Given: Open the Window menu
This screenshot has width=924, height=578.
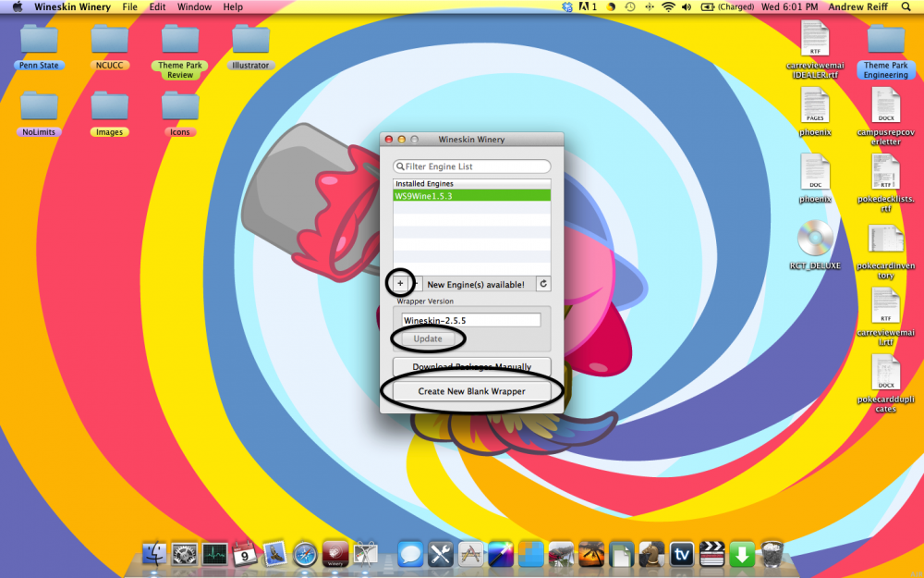Looking at the screenshot, I should (194, 6).
